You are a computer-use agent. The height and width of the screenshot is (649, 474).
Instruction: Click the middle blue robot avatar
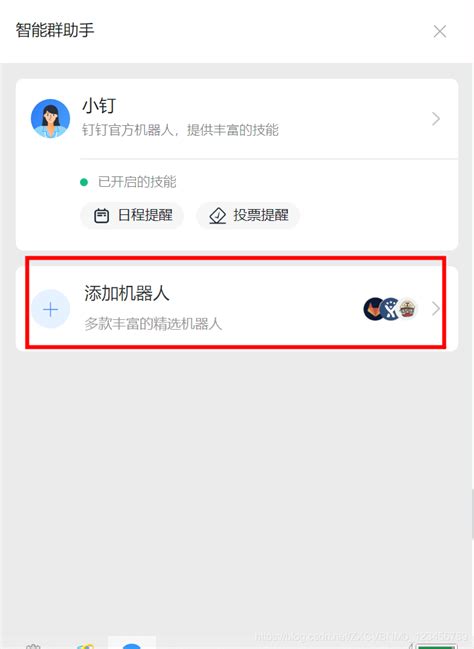click(390, 309)
